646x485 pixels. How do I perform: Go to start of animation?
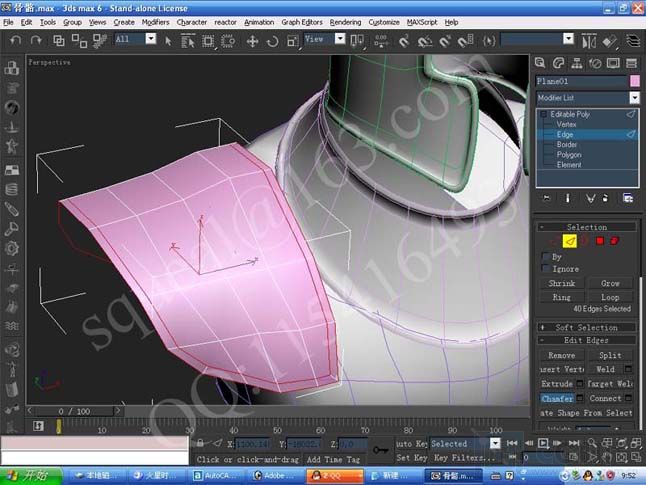pos(512,443)
